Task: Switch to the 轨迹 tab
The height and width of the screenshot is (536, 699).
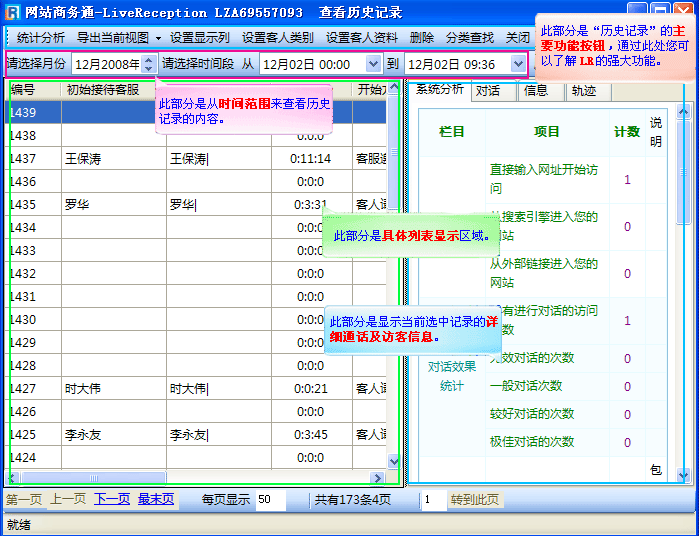Action: click(x=583, y=90)
